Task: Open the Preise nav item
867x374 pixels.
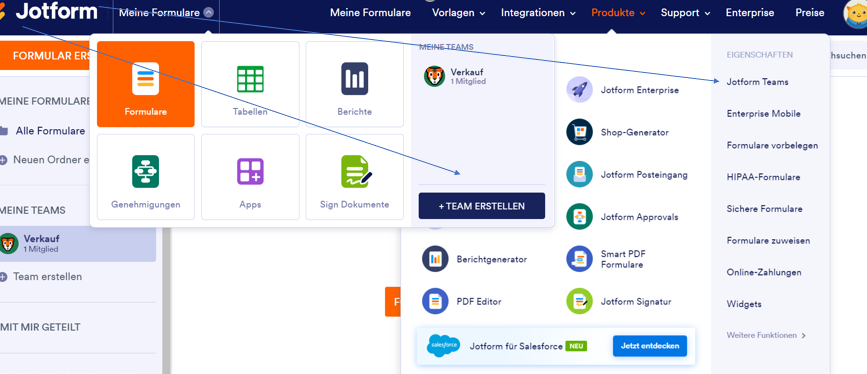Action: 809,13
